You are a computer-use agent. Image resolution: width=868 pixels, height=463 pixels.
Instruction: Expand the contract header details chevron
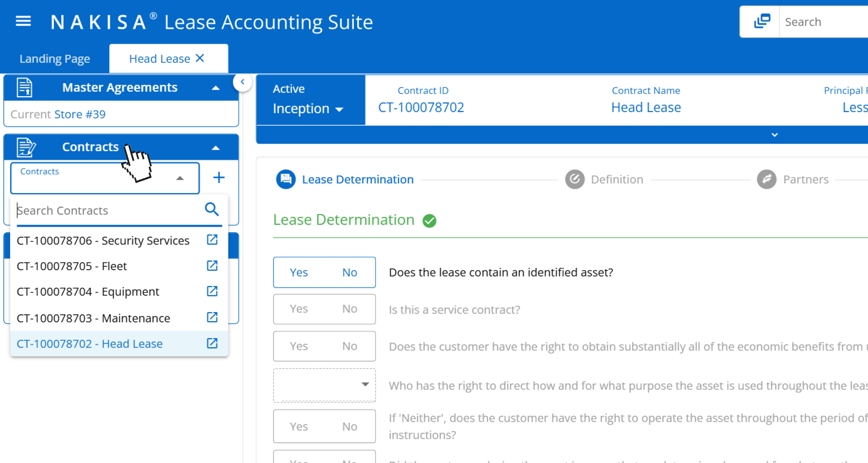[x=774, y=135]
